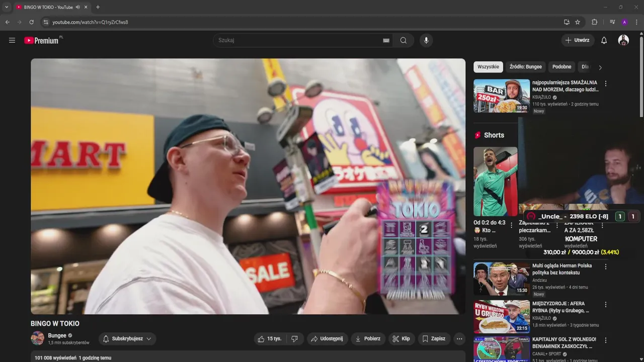The width and height of the screenshot is (644, 362).
Task: Open Chrome profile avatar A
Action: coord(624,22)
